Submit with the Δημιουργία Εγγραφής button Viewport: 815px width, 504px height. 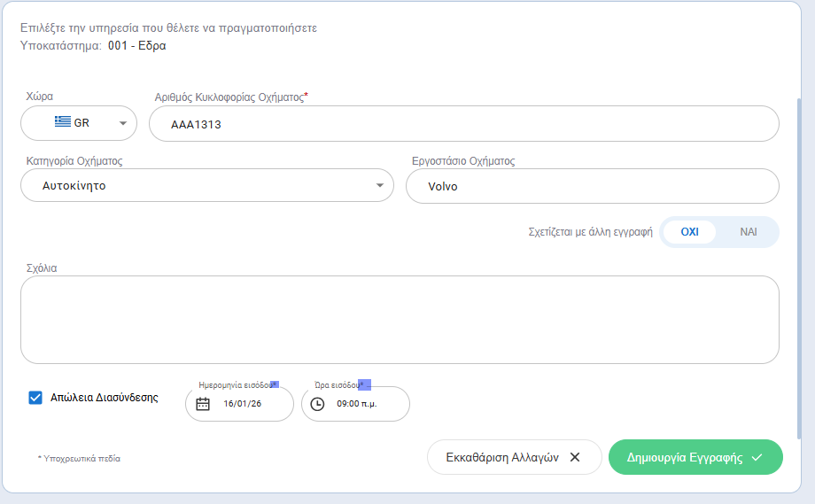[x=685, y=457]
